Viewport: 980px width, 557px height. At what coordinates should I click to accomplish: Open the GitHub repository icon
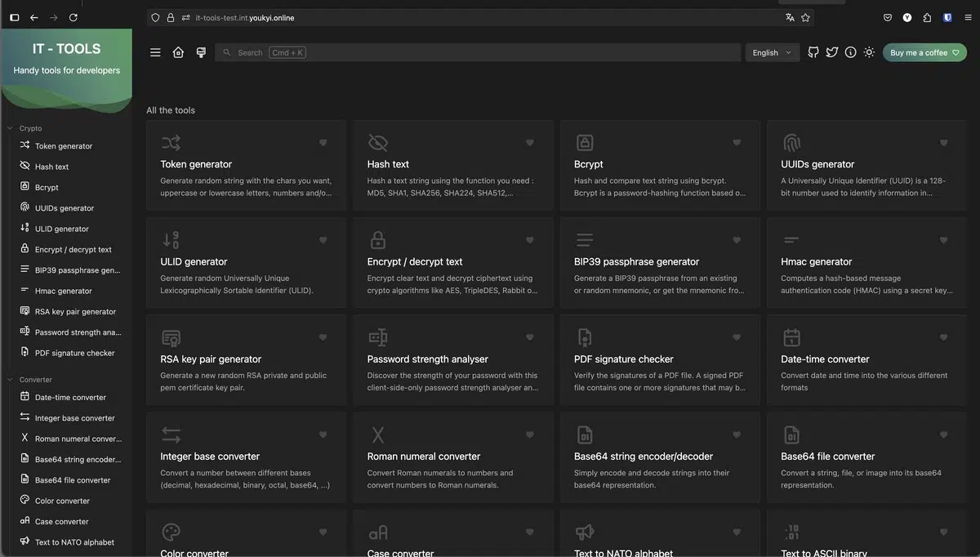(x=813, y=52)
